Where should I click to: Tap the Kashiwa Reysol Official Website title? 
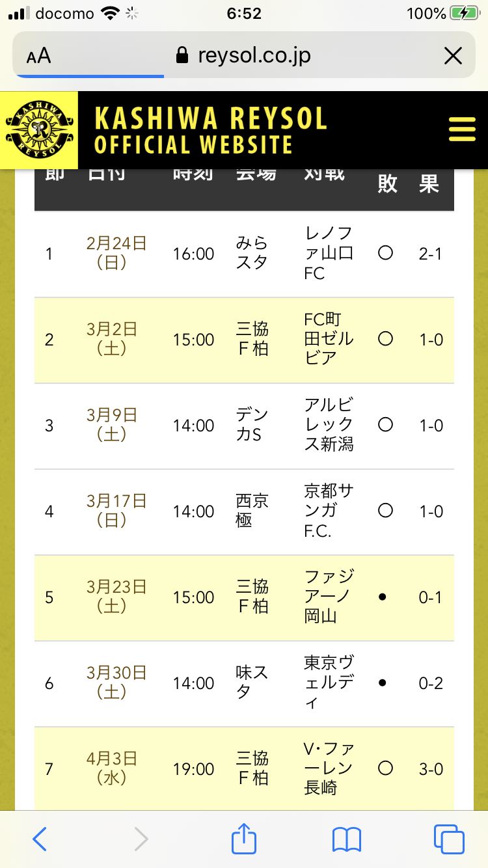tap(211, 129)
